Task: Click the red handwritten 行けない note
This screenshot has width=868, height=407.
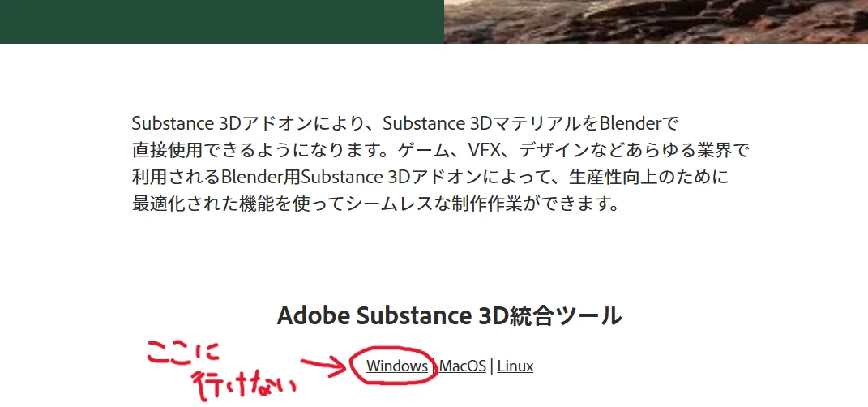Action: click(244, 386)
